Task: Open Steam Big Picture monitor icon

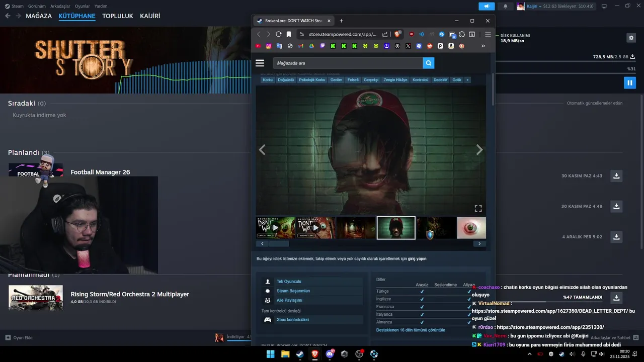Action: [604, 7]
